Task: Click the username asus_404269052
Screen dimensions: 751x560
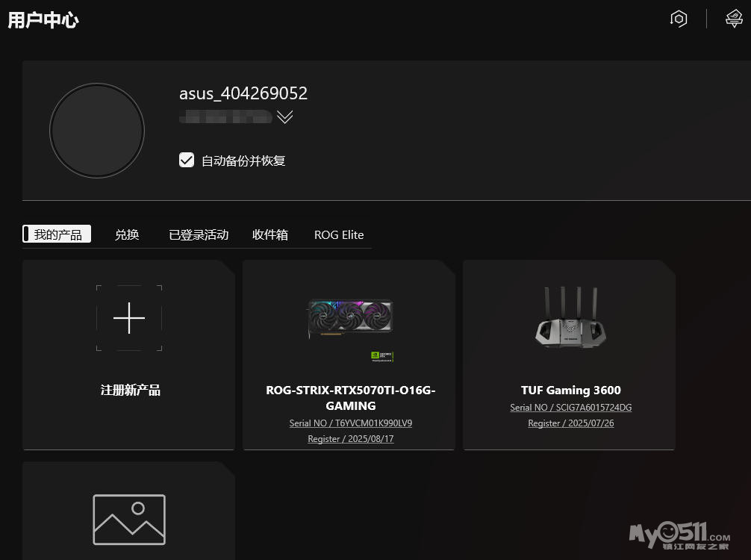Action: click(243, 93)
